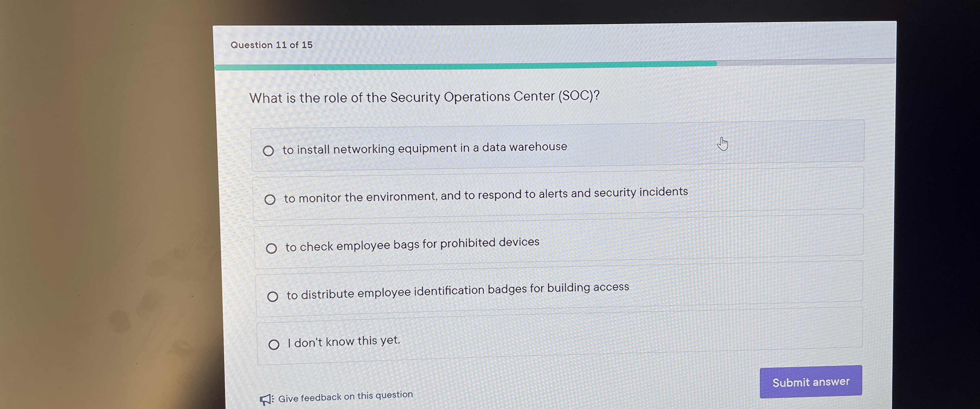Click the "to check employee bags" answer text
The width and height of the screenshot is (980, 409).
[412, 244]
